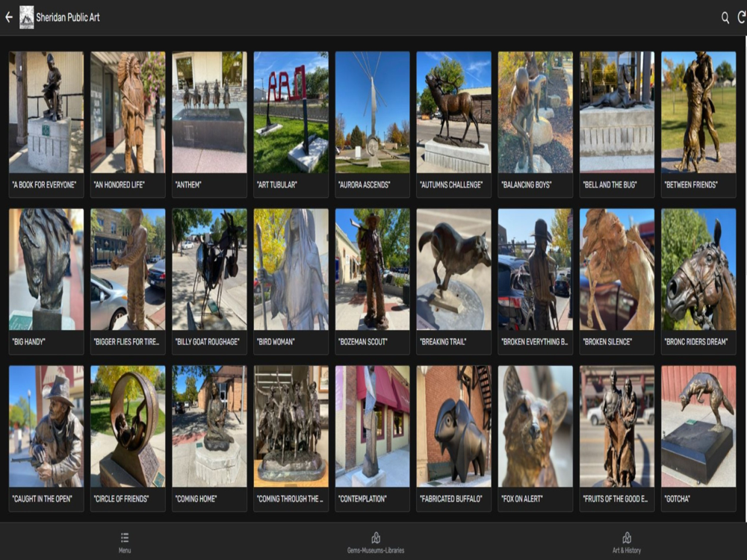Open the "Bird Woman" photo
Image resolution: width=747 pixels, height=560 pixels.
(x=291, y=270)
